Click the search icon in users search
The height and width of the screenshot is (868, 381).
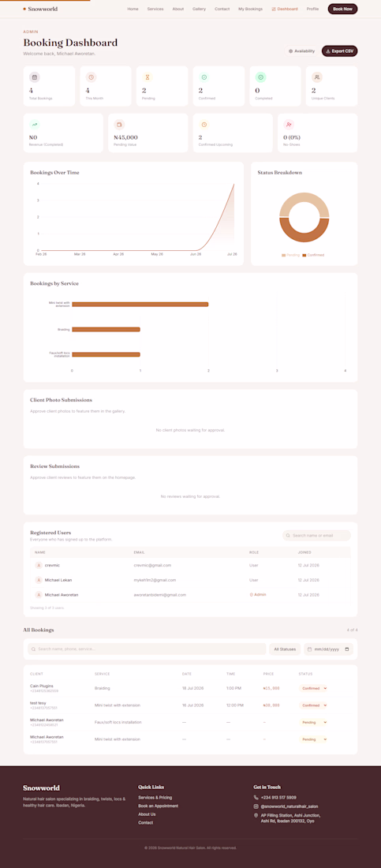(289, 535)
